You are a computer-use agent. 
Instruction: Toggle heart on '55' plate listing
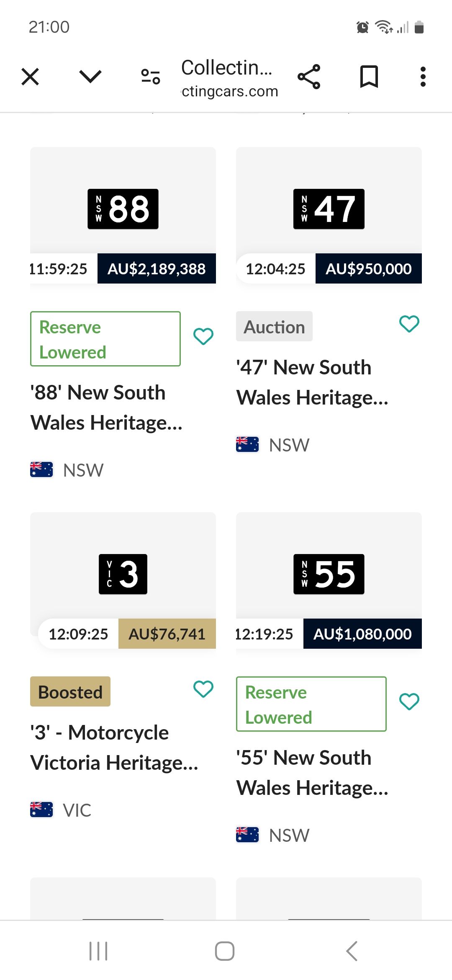click(409, 701)
